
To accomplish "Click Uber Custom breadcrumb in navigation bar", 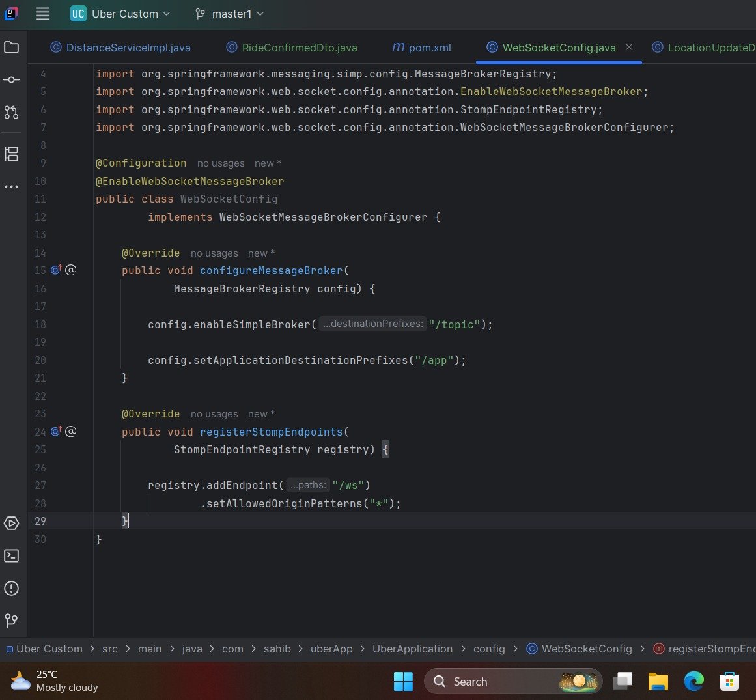I will coord(44,649).
